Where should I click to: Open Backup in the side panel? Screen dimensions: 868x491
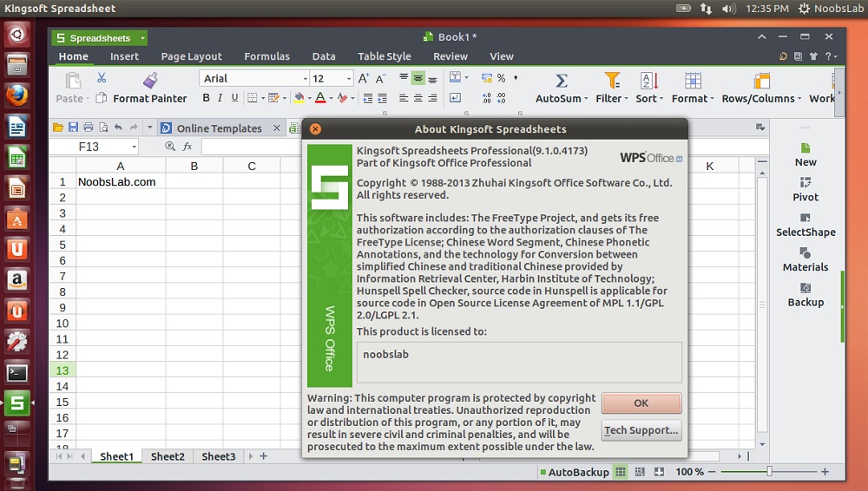click(806, 294)
